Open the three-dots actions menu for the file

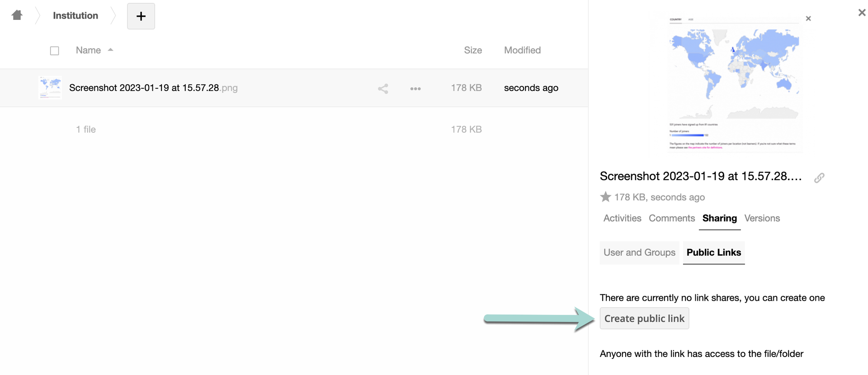pos(415,89)
